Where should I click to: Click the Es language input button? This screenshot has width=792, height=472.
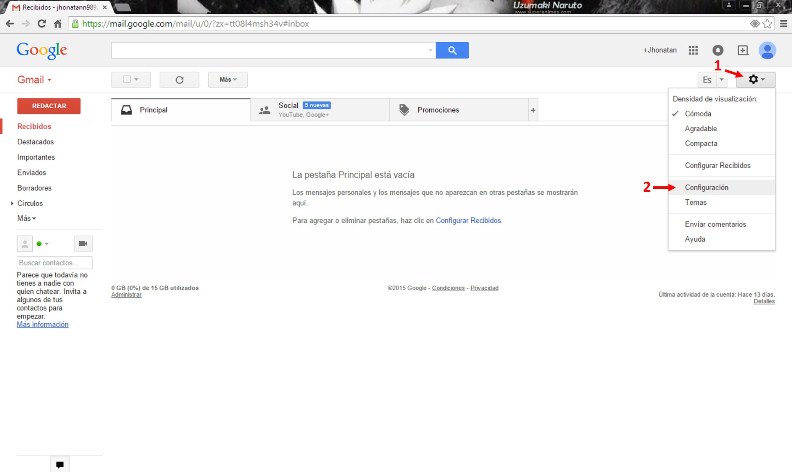[x=707, y=80]
